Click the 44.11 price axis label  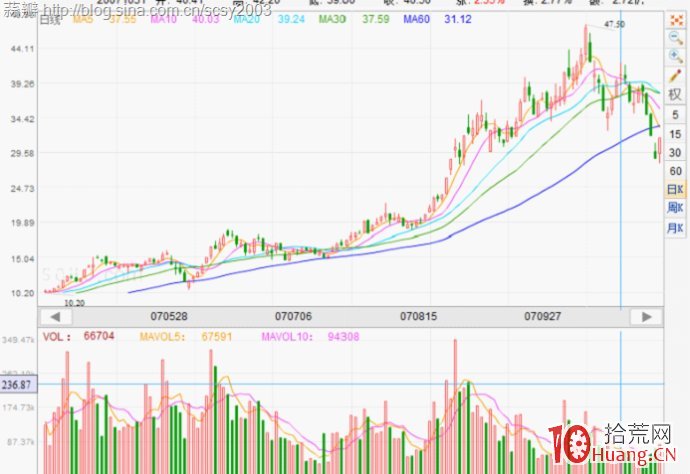pos(22,48)
